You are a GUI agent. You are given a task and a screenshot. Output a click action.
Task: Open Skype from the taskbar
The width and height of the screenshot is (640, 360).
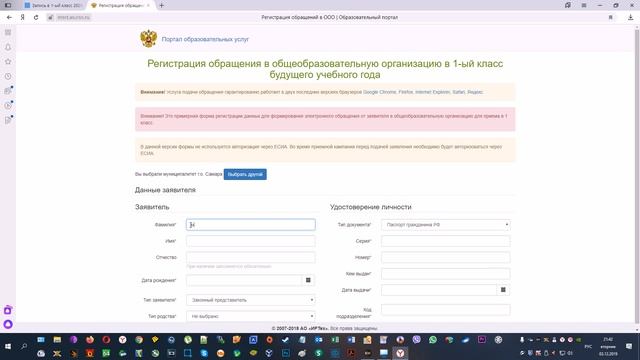(x=204, y=353)
